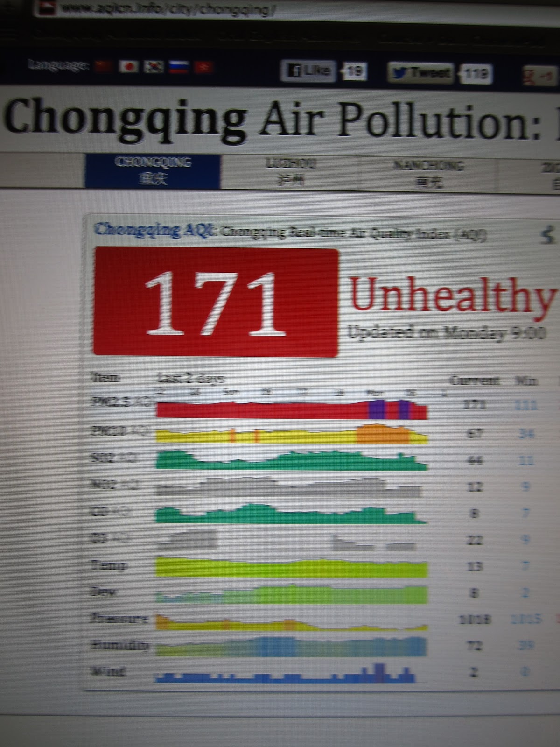
Task: Click the Twitter Tweet button
Action: coord(420,73)
